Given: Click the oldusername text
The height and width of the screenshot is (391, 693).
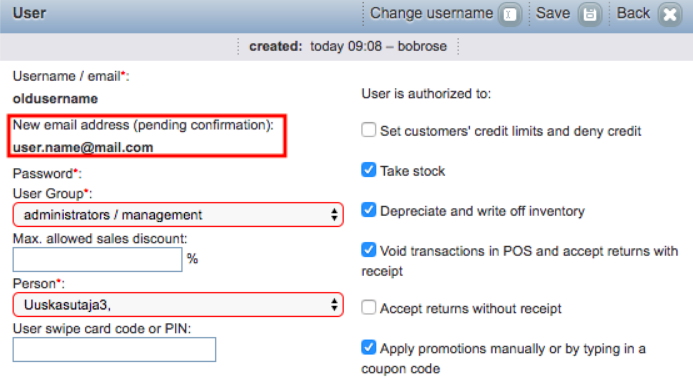Looking at the screenshot, I should coord(55,99).
